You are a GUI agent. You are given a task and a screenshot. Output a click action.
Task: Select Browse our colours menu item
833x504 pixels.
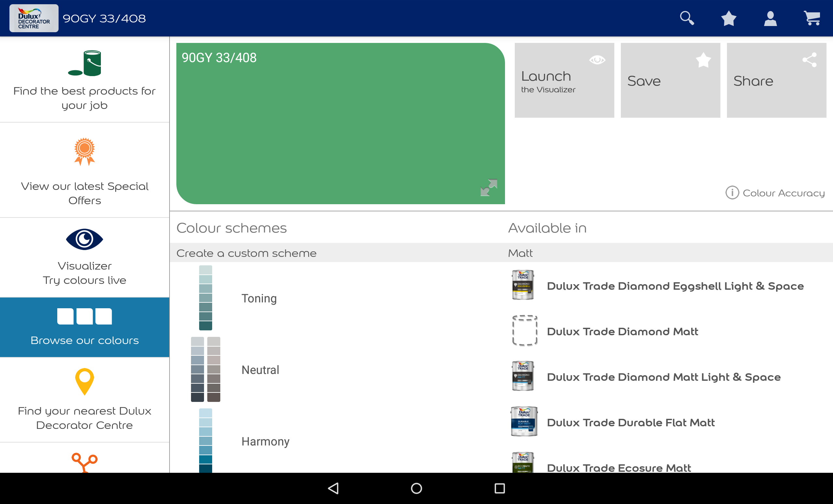[x=85, y=327]
